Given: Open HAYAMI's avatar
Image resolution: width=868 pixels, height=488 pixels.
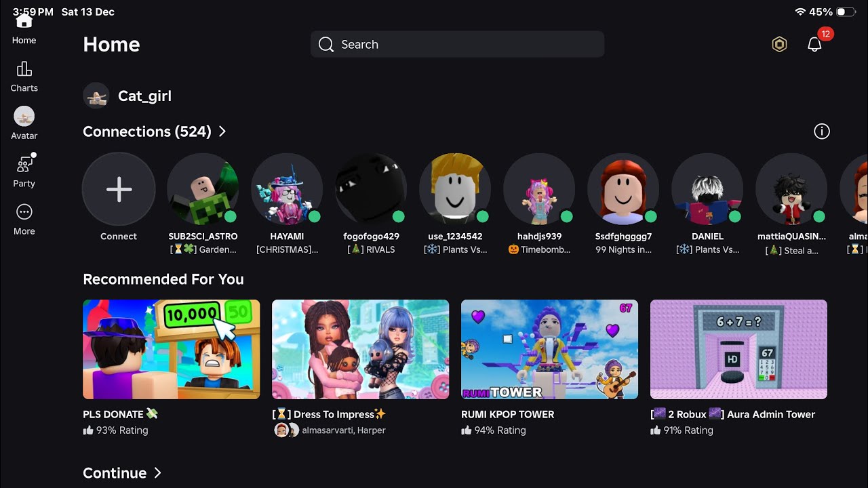Looking at the screenshot, I should coord(287,189).
